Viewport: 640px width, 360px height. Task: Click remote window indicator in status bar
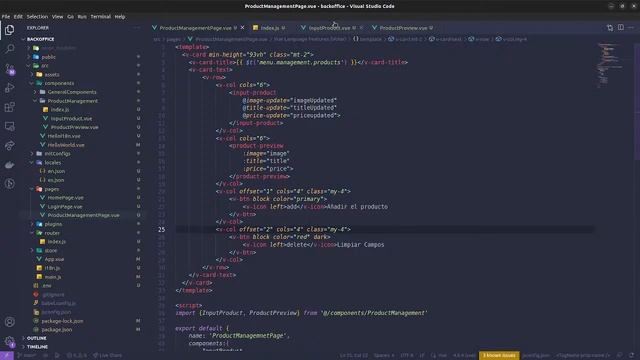coord(7,356)
